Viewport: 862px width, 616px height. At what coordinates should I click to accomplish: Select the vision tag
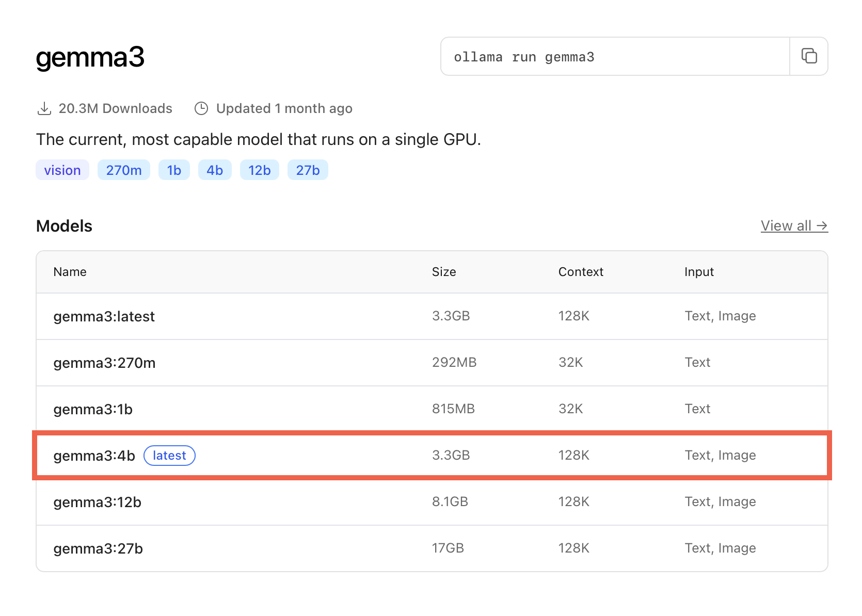point(62,170)
